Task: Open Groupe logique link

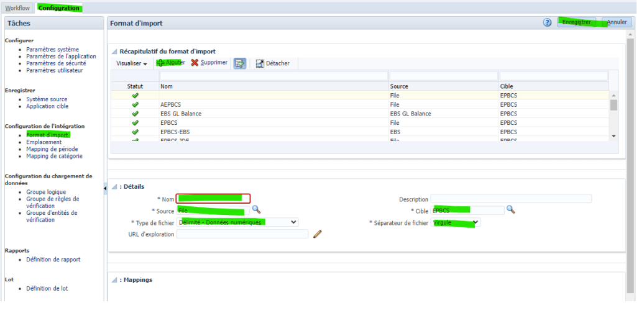Action: click(x=46, y=191)
